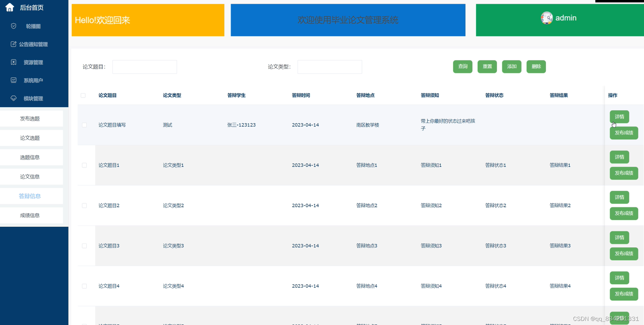Screen dimensions: 644x325
Task: Check the row checkbox for 论文题目填写
Action: coord(85,125)
